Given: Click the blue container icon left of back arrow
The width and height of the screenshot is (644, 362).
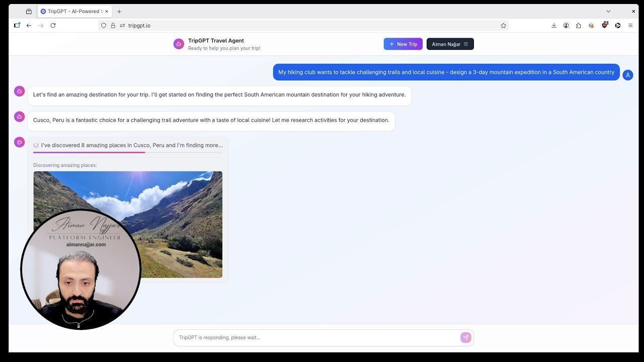Looking at the screenshot, I should (17, 25).
